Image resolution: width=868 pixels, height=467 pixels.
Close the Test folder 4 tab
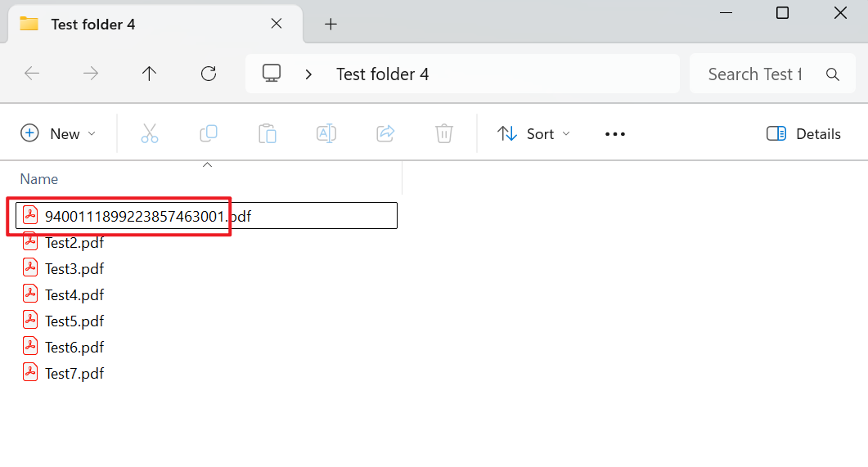tap(277, 24)
